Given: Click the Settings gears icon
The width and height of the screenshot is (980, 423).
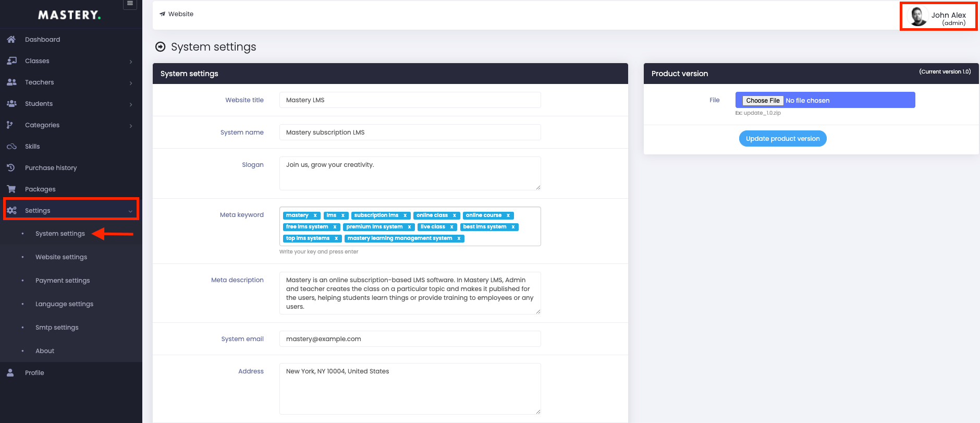Looking at the screenshot, I should click(x=11, y=210).
